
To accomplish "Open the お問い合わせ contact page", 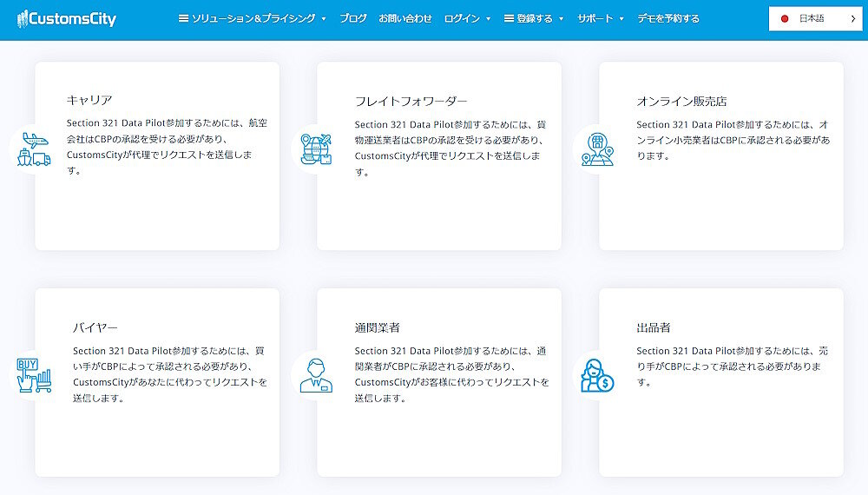I will click(x=405, y=18).
